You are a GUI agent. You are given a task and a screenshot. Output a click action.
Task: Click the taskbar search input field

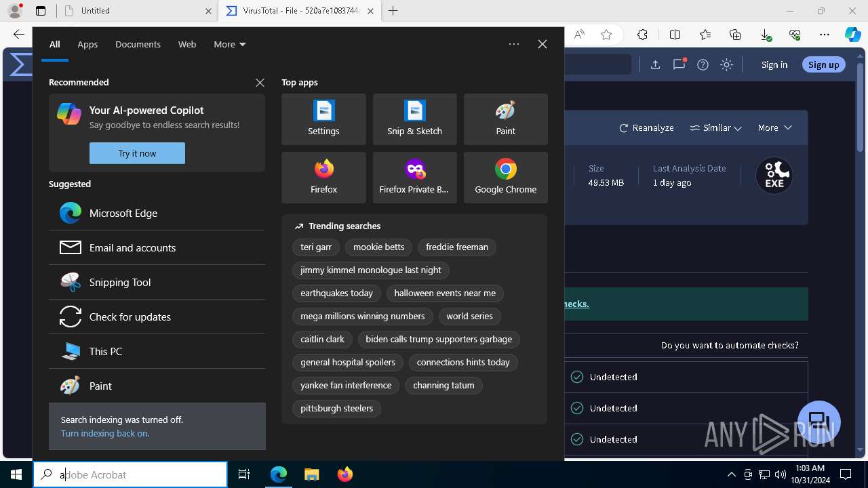pyautogui.click(x=130, y=474)
